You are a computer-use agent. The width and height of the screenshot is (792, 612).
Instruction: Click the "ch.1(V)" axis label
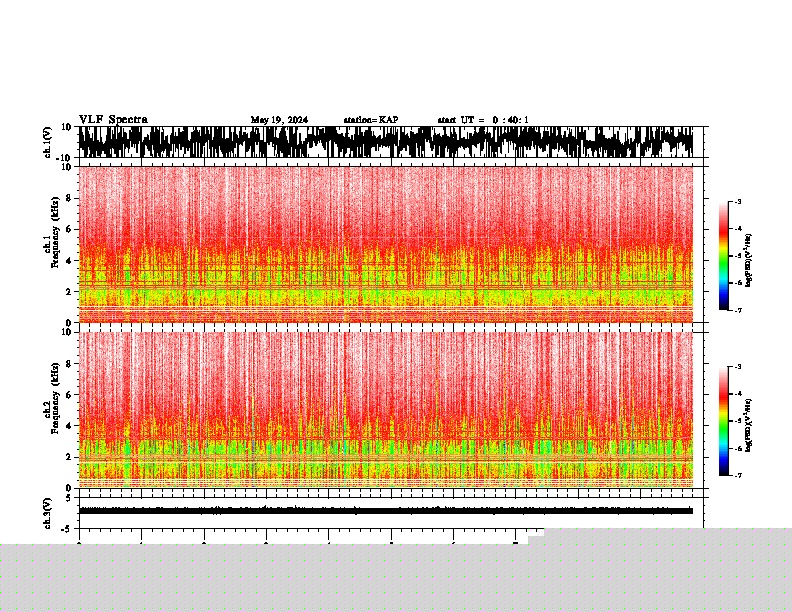(x=48, y=142)
